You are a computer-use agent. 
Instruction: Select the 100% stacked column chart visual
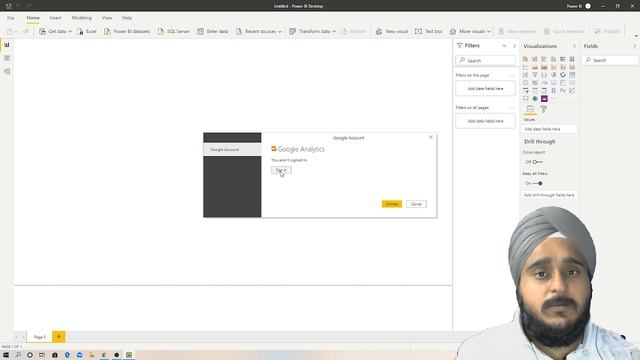572,59
